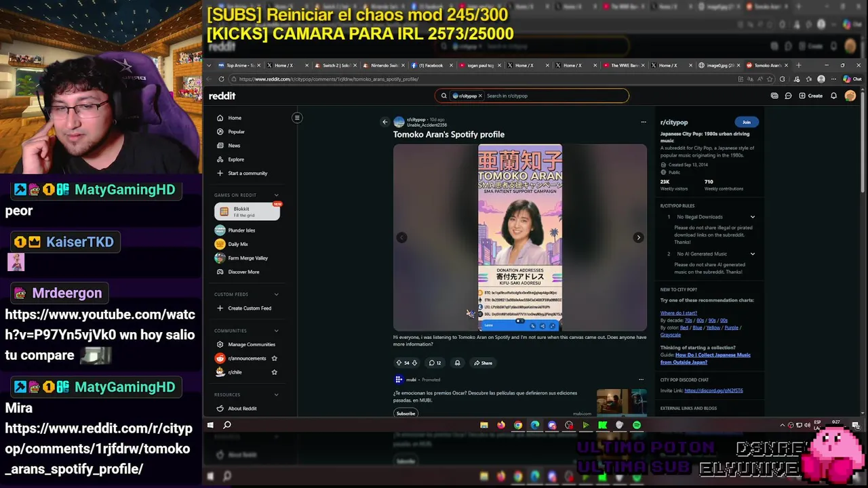Open the post's 12 comments
This screenshot has width=868, height=488.
click(x=435, y=363)
